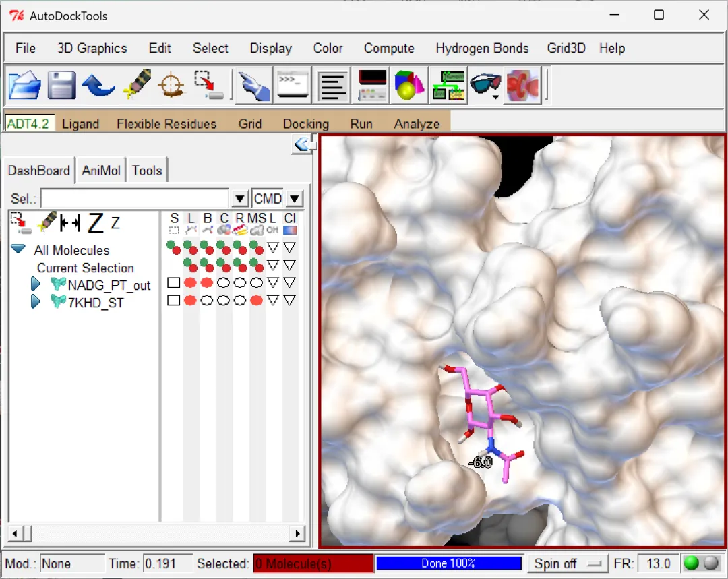The image size is (728, 579).
Task: Click the small z font icon
Action: 115,223
